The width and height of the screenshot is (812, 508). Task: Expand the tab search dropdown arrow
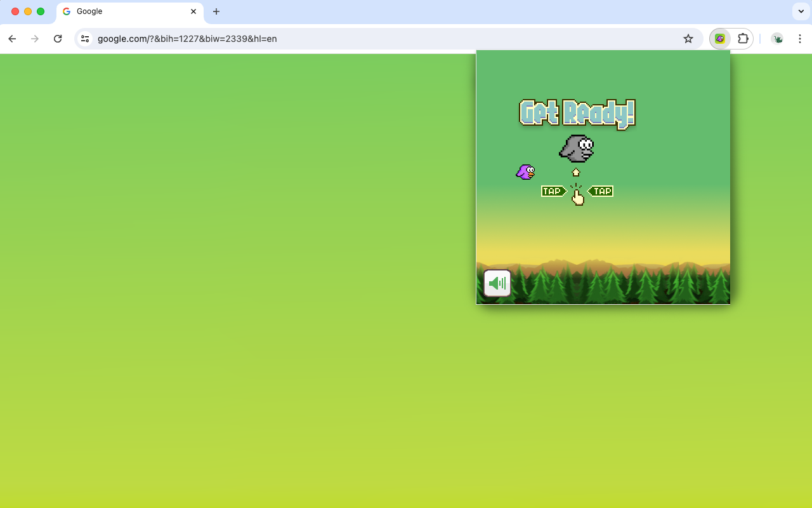801,11
